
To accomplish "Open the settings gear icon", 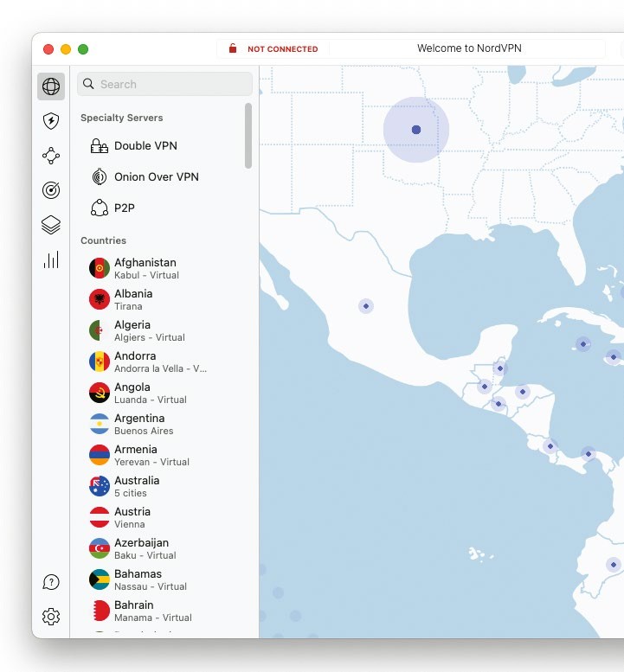I will [x=51, y=617].
